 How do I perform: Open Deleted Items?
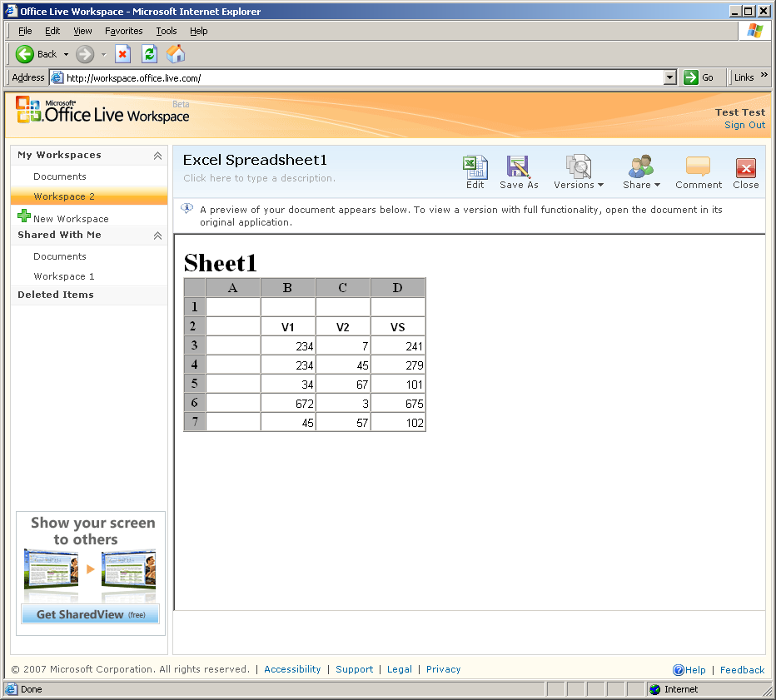click(56, 295)
